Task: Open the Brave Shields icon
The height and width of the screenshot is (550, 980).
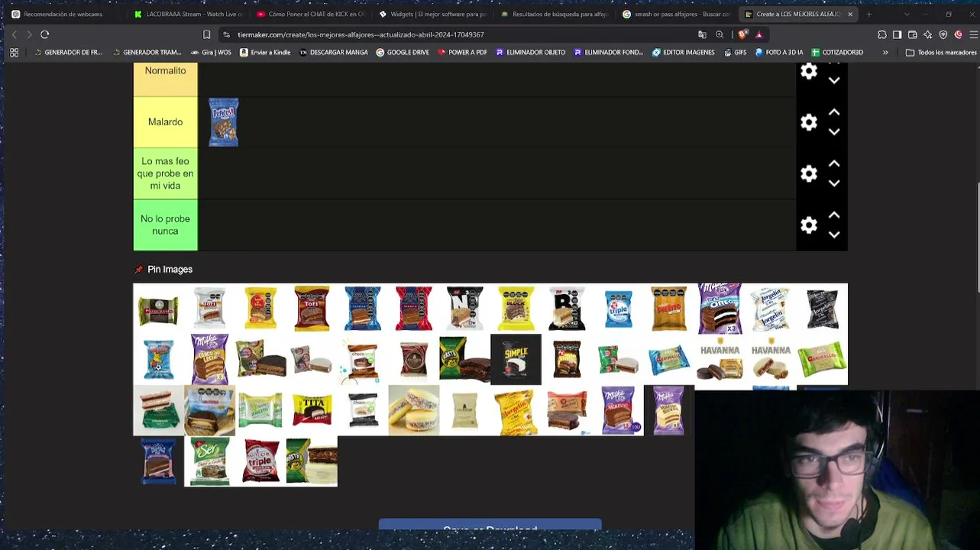Action: [743, 34]
